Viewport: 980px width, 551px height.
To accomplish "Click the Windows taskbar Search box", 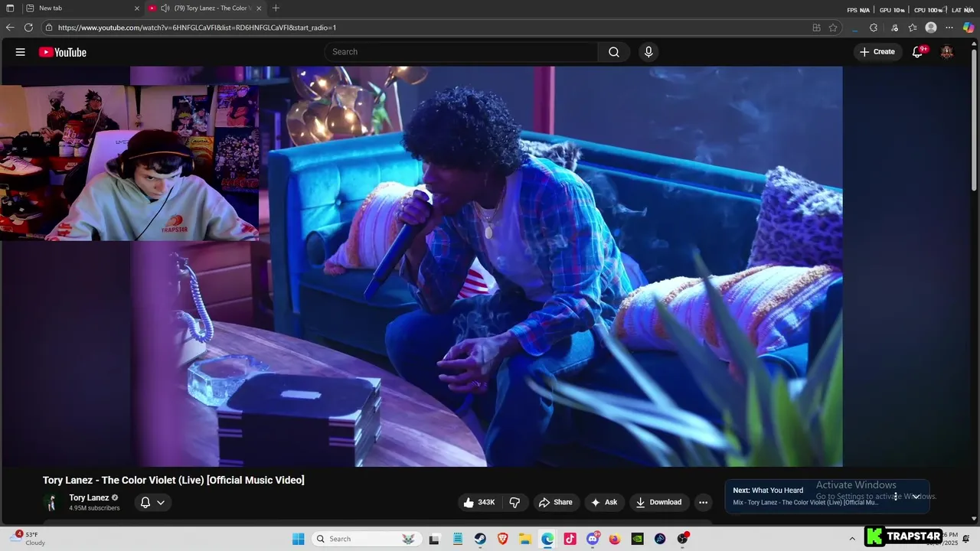I will point(366,539).
